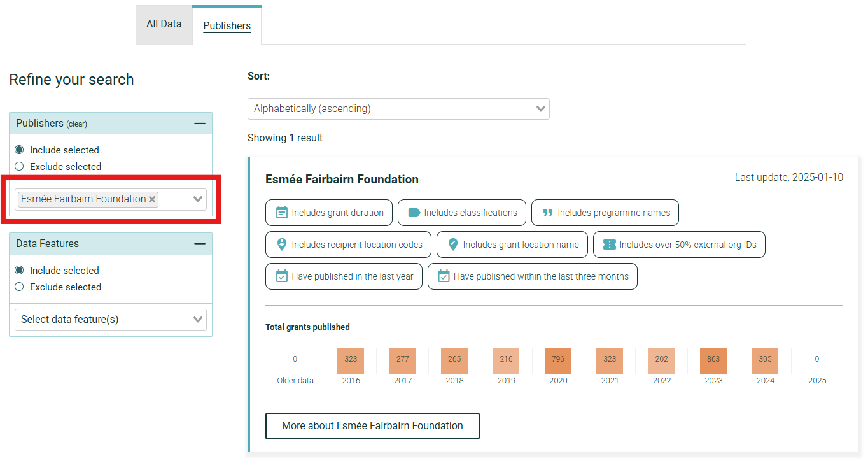This screenshot has width=868, height=461.
Task: Click the Includes recipient location codes badge text
Action: (357, 245)
